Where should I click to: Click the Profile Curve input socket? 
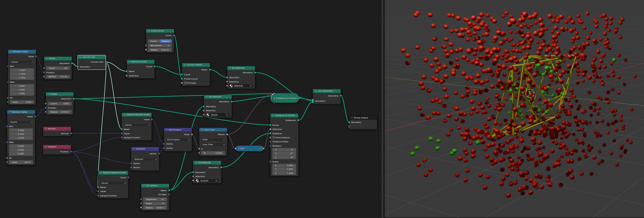[182, 79]
